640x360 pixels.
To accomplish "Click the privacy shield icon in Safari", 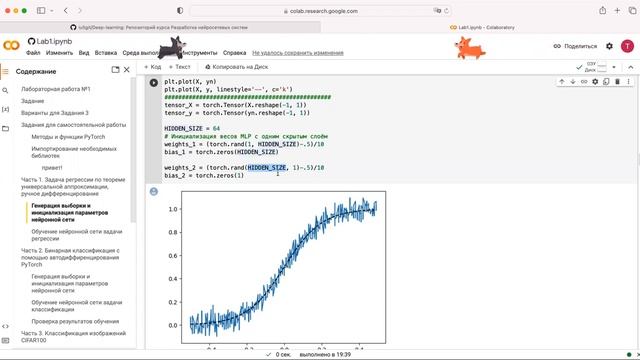I will point(180,11).
